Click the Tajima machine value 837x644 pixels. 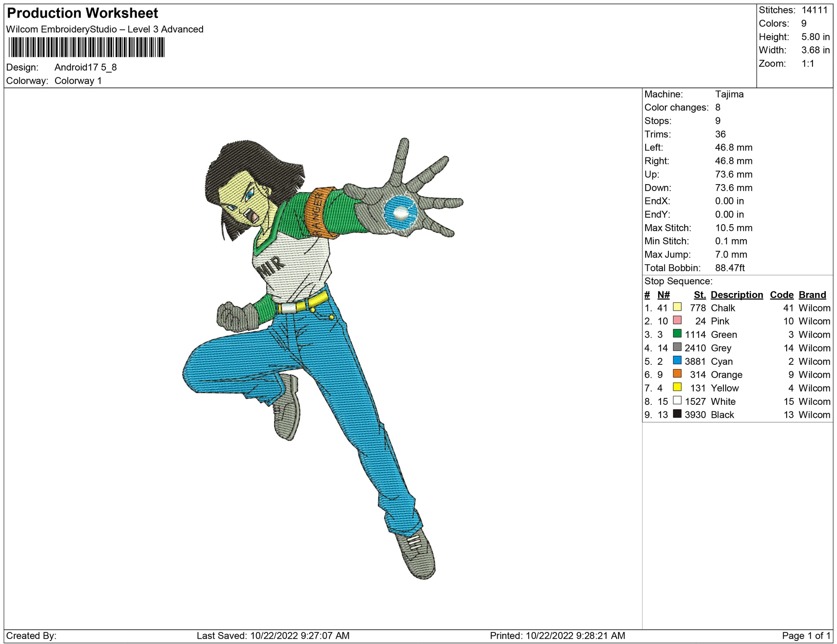point(729,94)
